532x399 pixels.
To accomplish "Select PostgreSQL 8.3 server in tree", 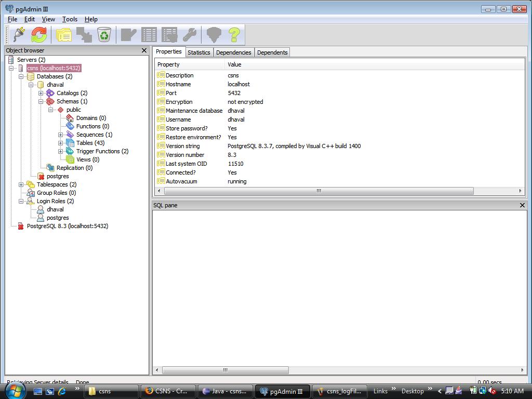I will [x=67, y=226].
